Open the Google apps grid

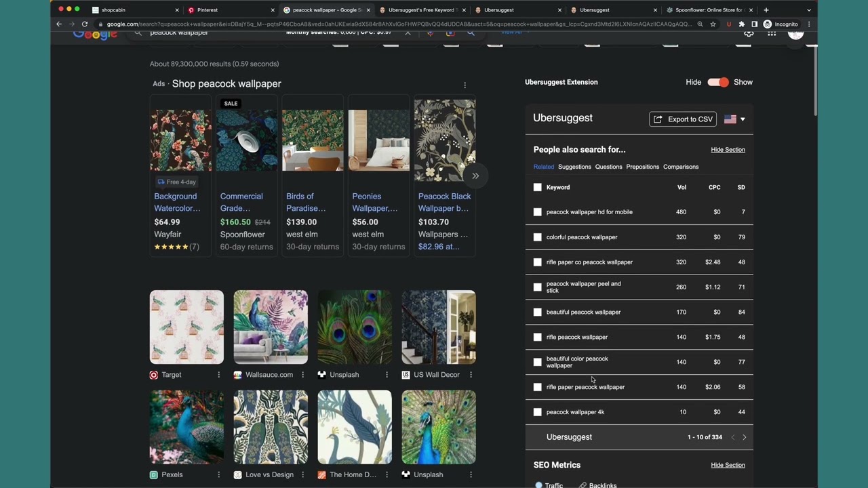[x=772, y=33]
